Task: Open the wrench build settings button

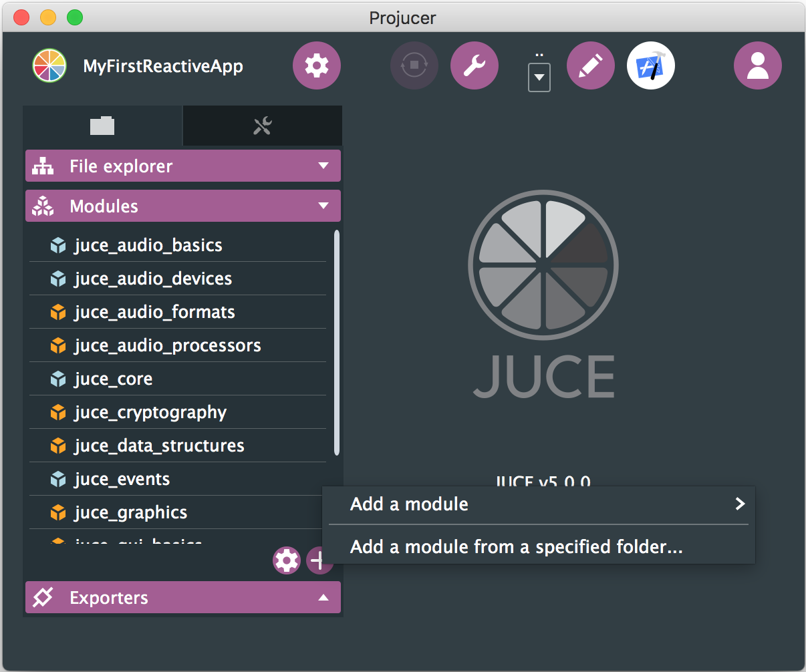Action: pos(475,65)
